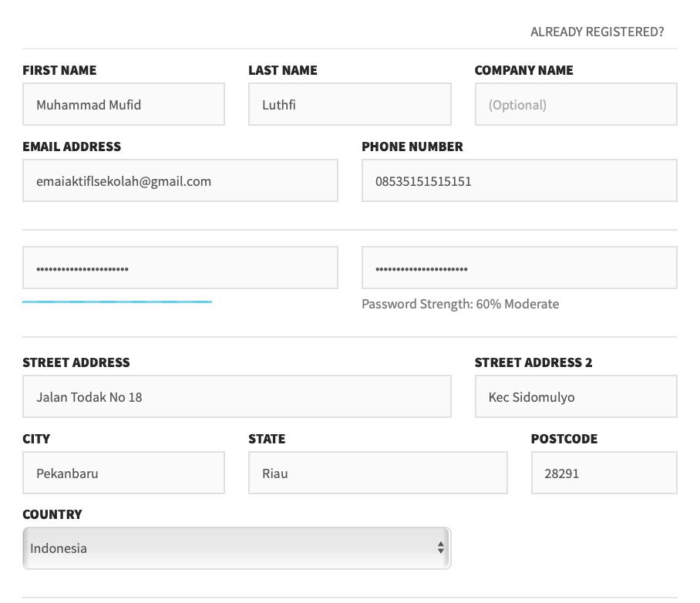
Task: Click the State field containing Riau
Action: (378, 473)
